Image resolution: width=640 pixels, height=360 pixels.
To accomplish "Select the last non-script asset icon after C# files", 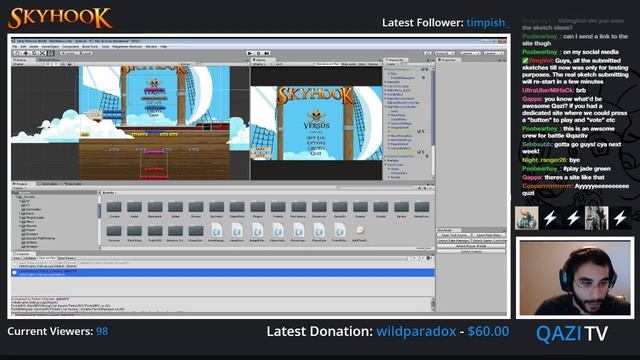I will 360,232.
